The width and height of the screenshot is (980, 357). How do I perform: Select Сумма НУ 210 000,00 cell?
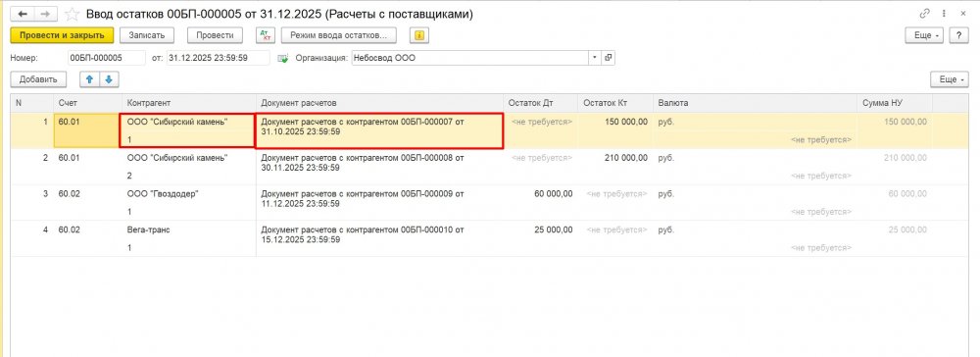[895, 158]
